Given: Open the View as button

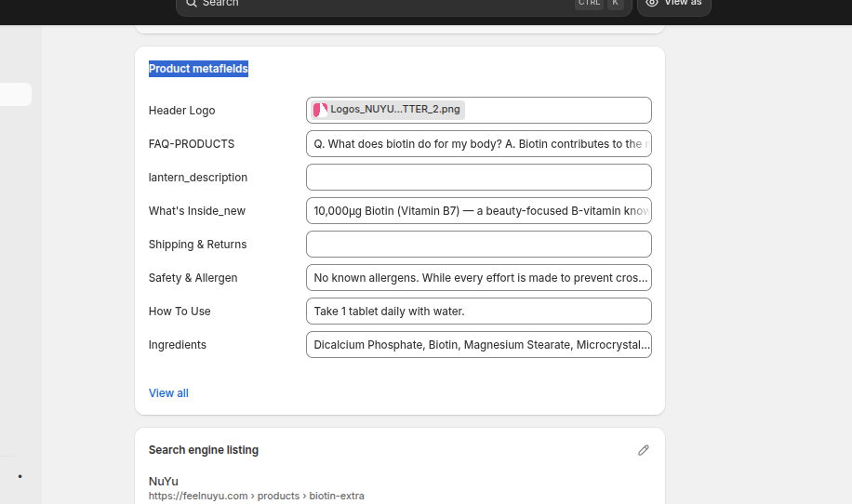Looking at the screenshot, I should point(674,4).
